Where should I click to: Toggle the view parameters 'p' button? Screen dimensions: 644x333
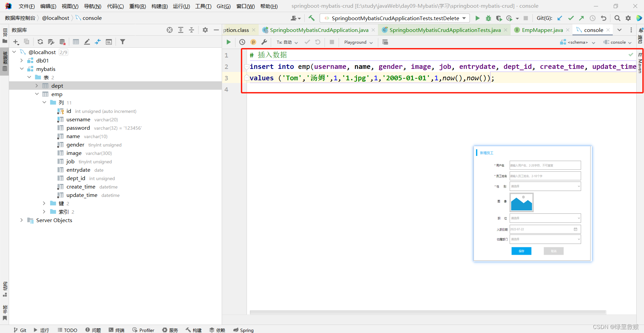point(253,42)
